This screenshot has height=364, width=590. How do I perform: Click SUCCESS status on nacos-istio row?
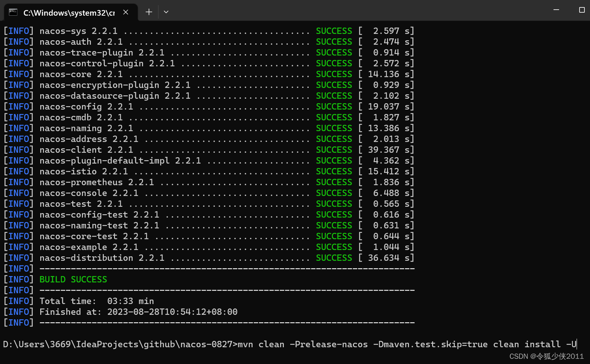[x=334, y=171]
